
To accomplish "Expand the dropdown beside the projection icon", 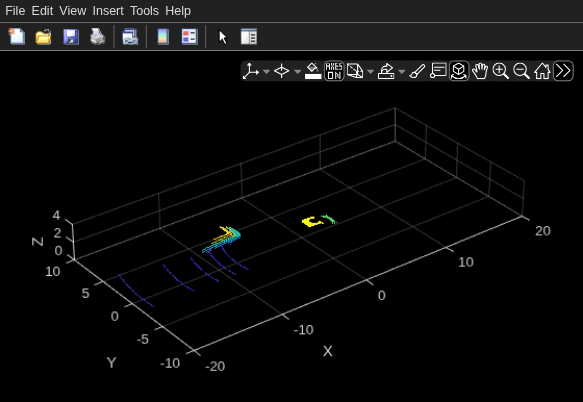I will 297,71.
